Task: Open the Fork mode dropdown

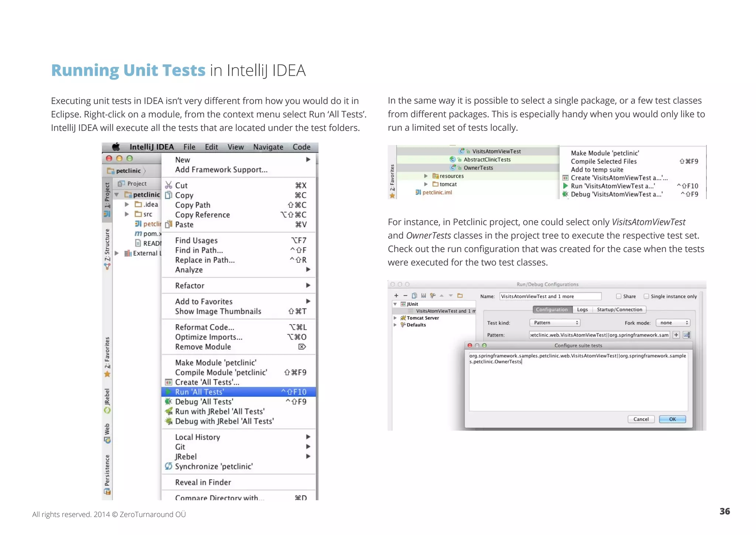Action: pyautogui.click(x=673, y=323)
